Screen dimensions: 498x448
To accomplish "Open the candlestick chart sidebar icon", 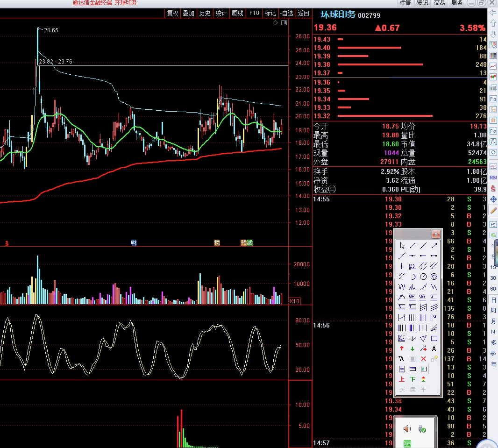I will click(493, 77).
